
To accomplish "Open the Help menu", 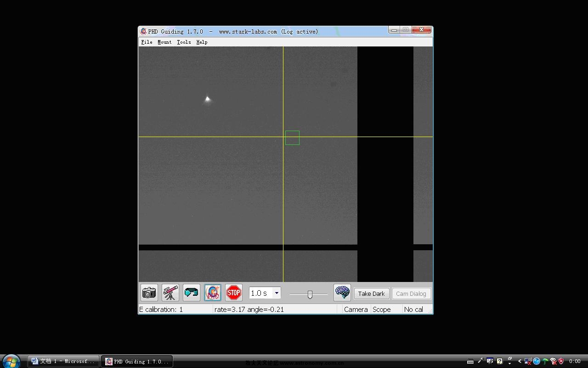I will click(x=202, y=42).
